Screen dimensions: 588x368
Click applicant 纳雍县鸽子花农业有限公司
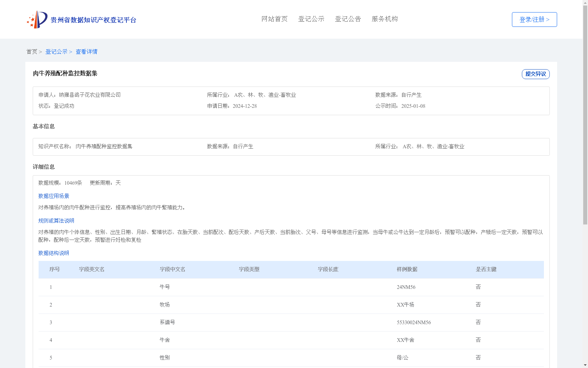point(90,95)
